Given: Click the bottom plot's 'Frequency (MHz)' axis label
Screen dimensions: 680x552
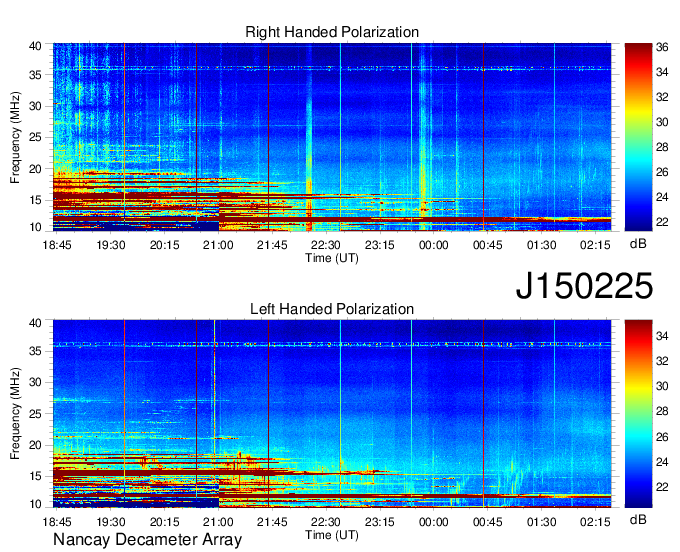Looking at the screenshot, I should click(15, 414).
